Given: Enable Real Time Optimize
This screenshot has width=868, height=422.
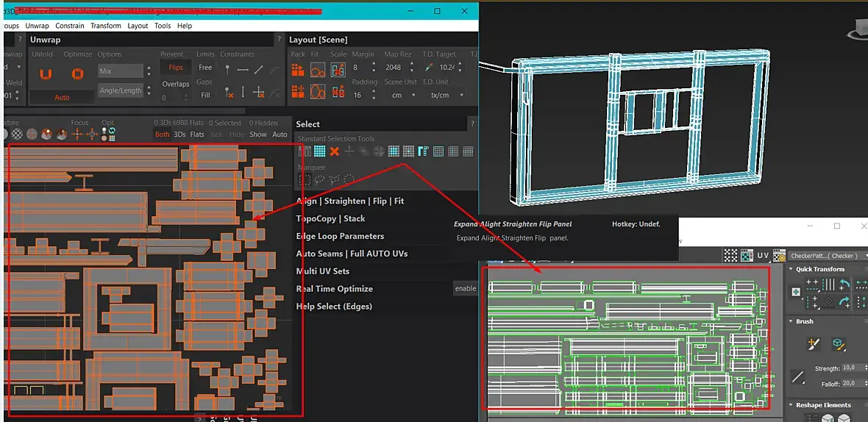Looking at the screenshot, I should 465,289.
